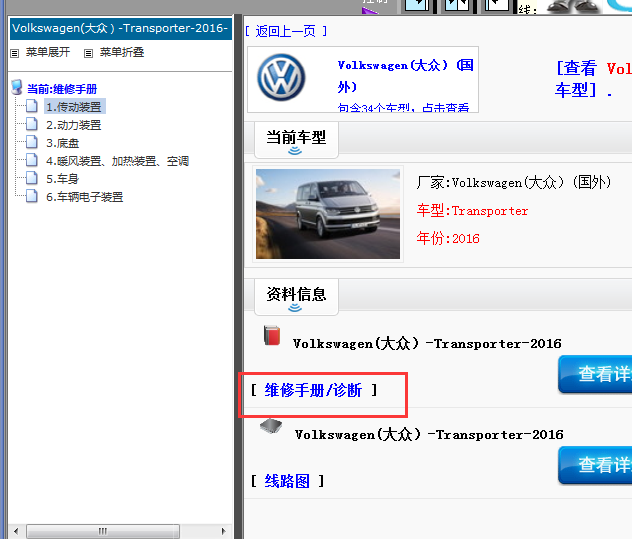Click the 年份:2016 text
Viewport: 632px width, 539px height.
(x=448, y=238)
